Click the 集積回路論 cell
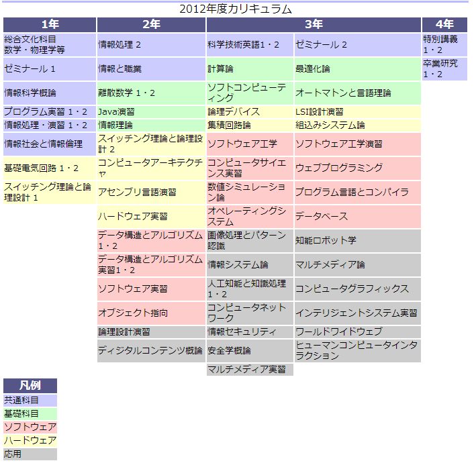 (x=250, y=125)
